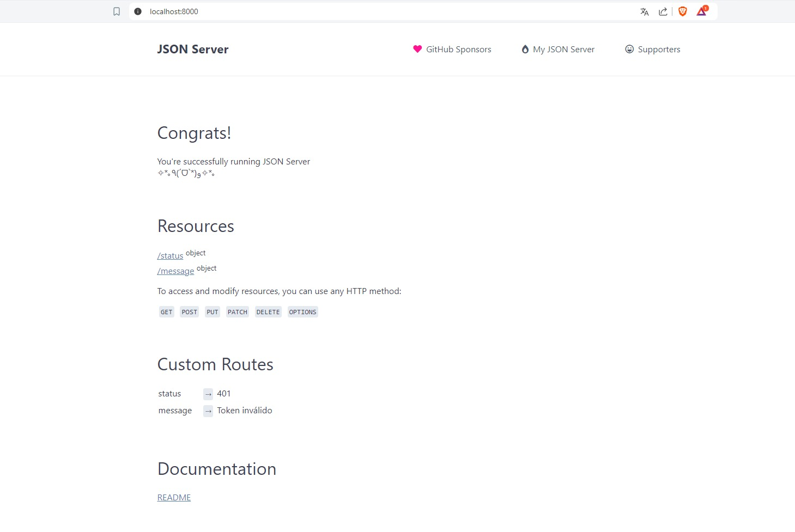The width and height of the screenshot is (795, 532).
Task: Click the bookmark icon beside the address bar
Action: coord(117,11)
